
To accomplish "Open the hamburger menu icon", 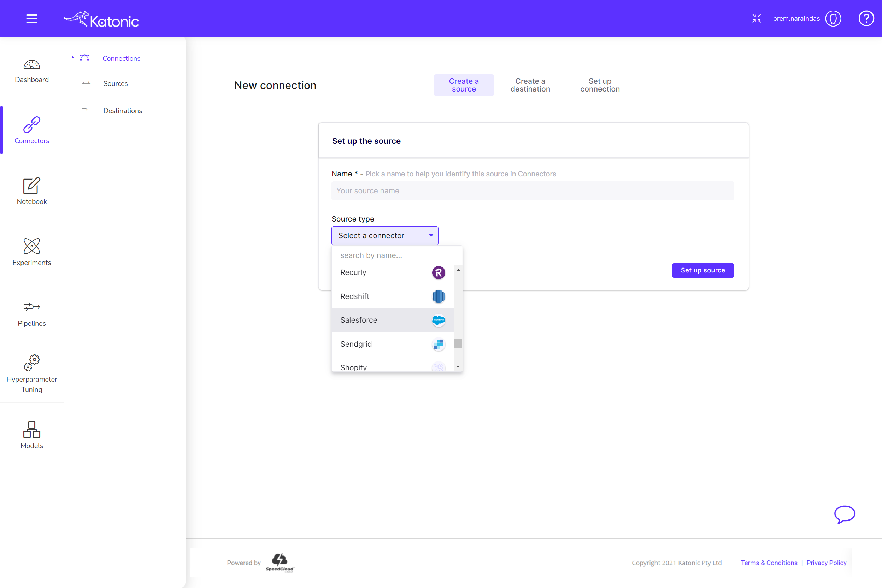I will click(x=31, y=18).
